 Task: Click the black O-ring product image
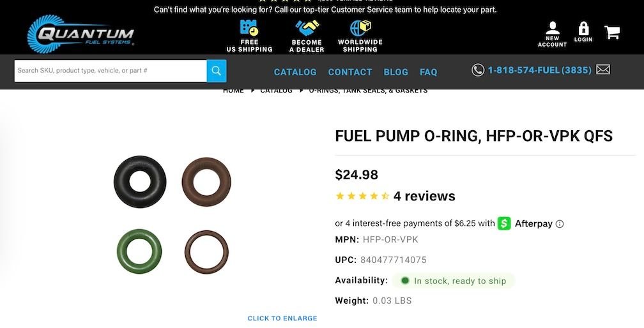click(140, 182)
